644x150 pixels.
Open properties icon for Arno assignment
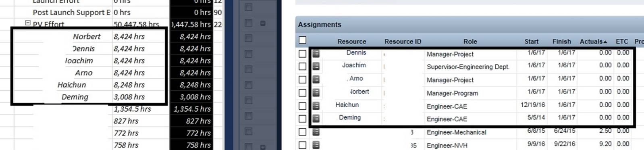[316, 79]
